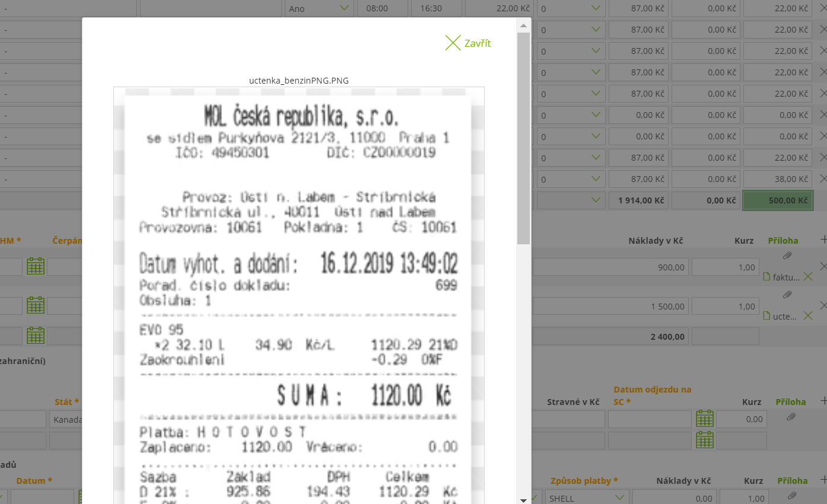
Task: Open the calendar picker in the 1 500,00 row
Action: click(x=36, y=306)
